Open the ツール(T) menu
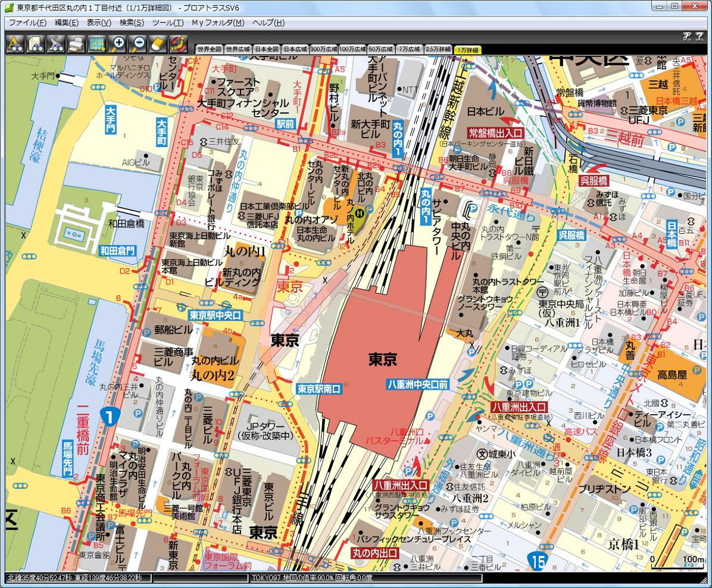 [x=167, y=23]
